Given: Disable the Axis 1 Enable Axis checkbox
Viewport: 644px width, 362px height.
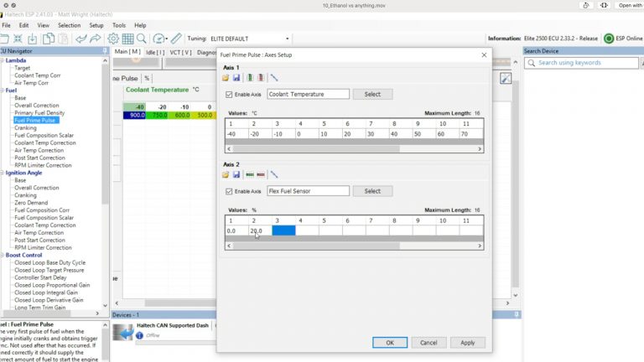Looking at the screenshot, I should [x=230, y=95].
